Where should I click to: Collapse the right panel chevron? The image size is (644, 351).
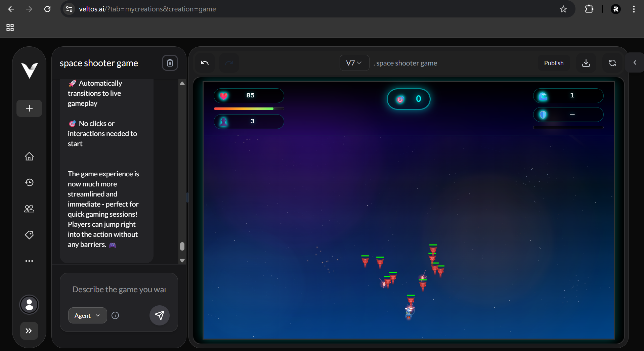click(635, 62)
